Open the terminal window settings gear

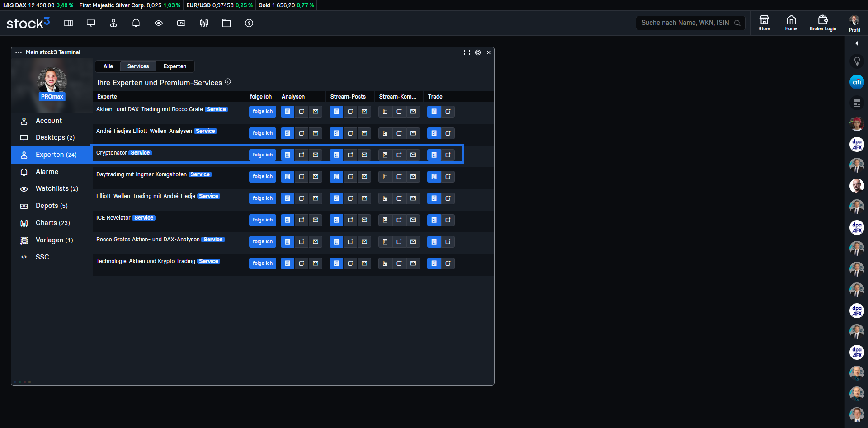(478, 52)
